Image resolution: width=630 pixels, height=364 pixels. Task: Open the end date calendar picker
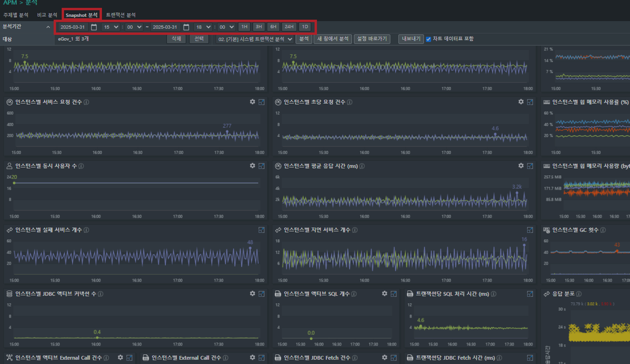tap(186, 27)
